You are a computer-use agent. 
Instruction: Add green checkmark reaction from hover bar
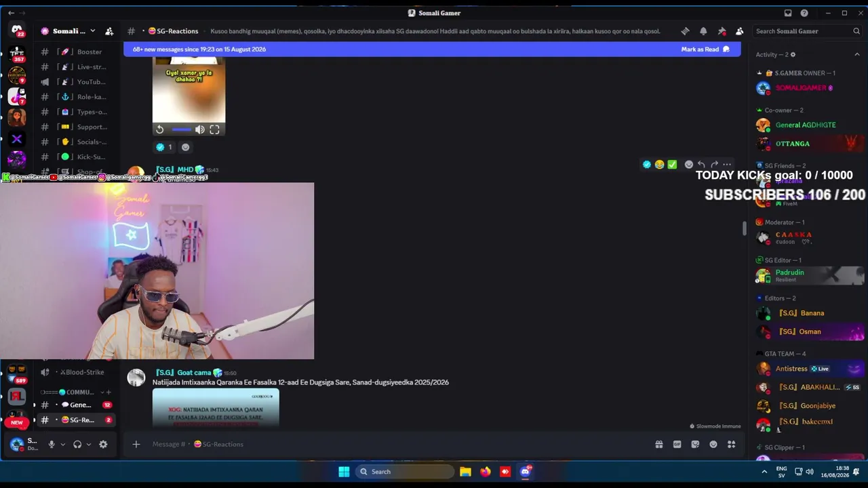[x=672, y=165]
